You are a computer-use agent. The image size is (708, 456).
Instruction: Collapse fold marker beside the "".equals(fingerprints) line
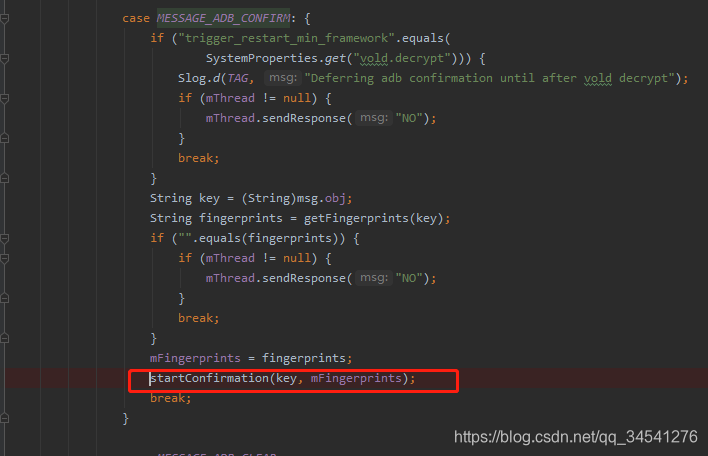[x=5, y=238]
